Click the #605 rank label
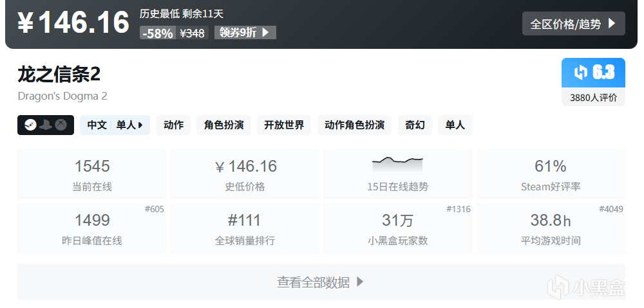644x308 pixels. (x=155, y=209)
